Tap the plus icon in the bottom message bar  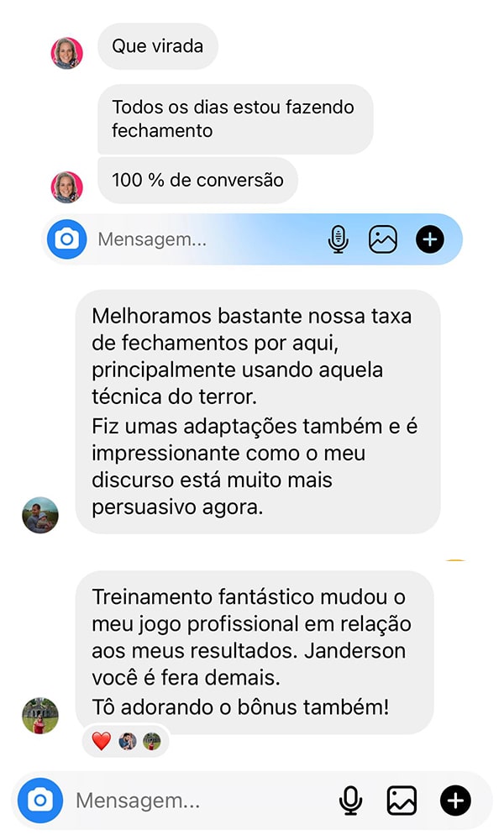[x=456, y=801]
